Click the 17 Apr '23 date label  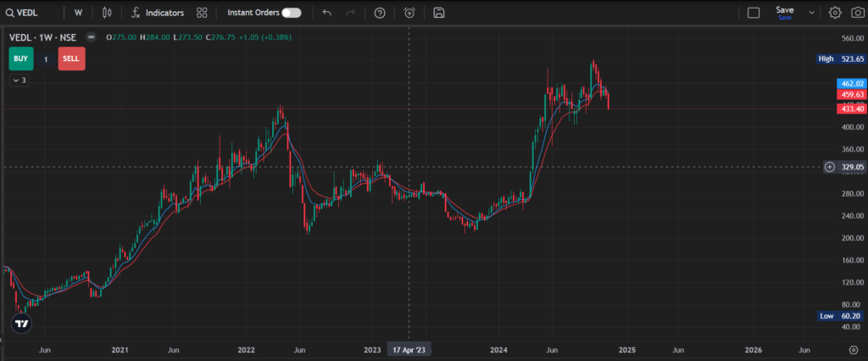(x=409, y=350)
